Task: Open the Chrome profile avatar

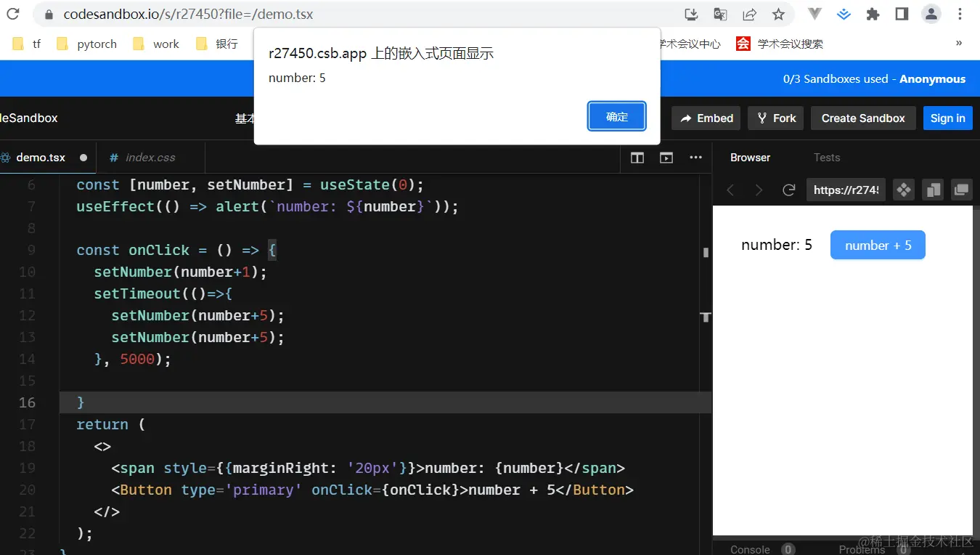Action: click(931, 14)
